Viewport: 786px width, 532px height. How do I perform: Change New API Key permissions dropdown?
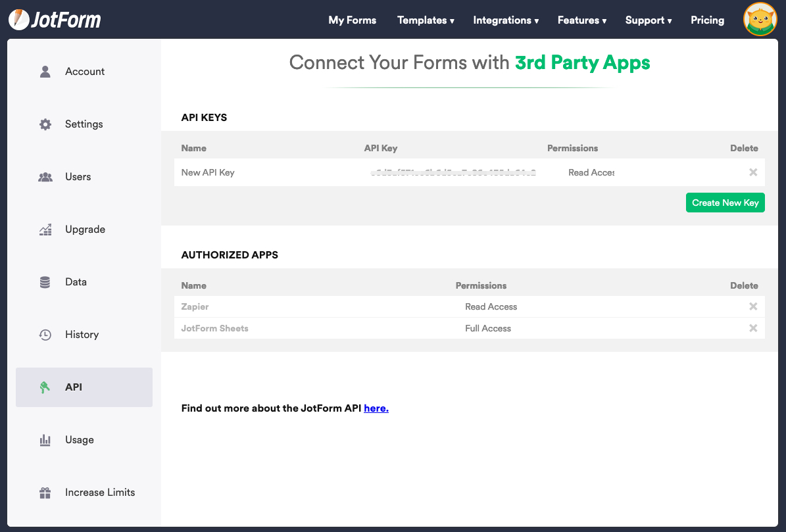click(x=591, y=172)
